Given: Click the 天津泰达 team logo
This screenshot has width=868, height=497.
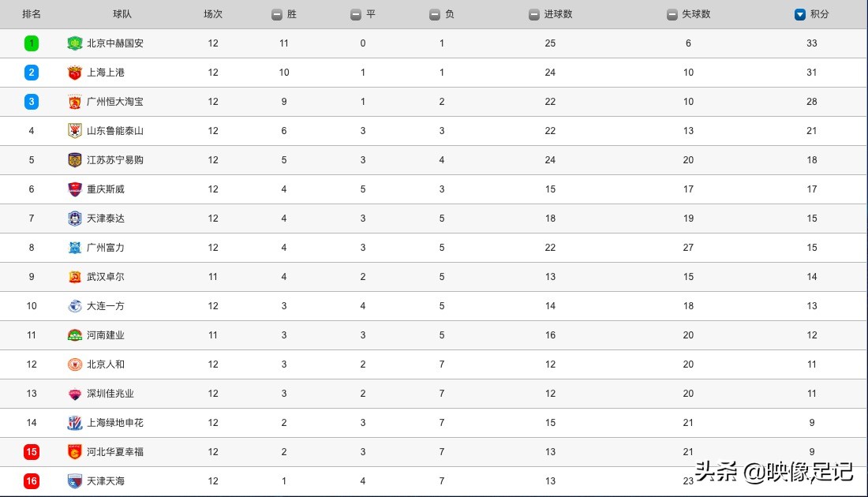Looking at the screenshot, I should [x=75, y=219].
